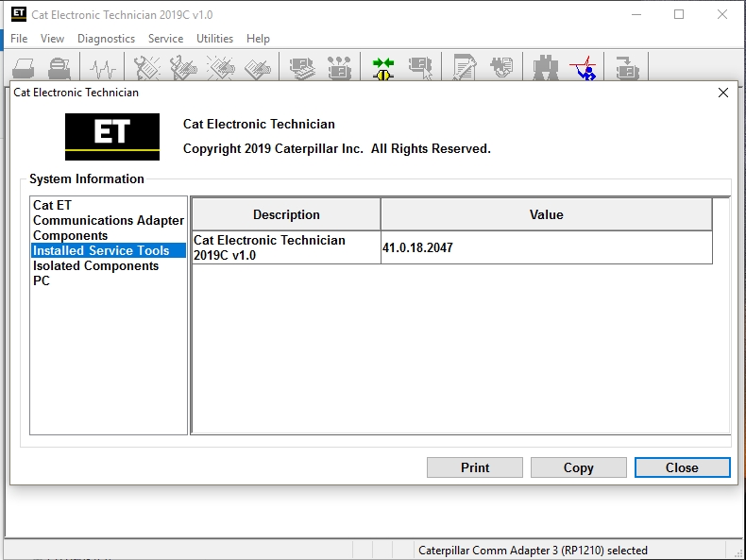Screen dimensions: 746x560
Task: Open the Service menu
Action: click(x=165, y=39)
